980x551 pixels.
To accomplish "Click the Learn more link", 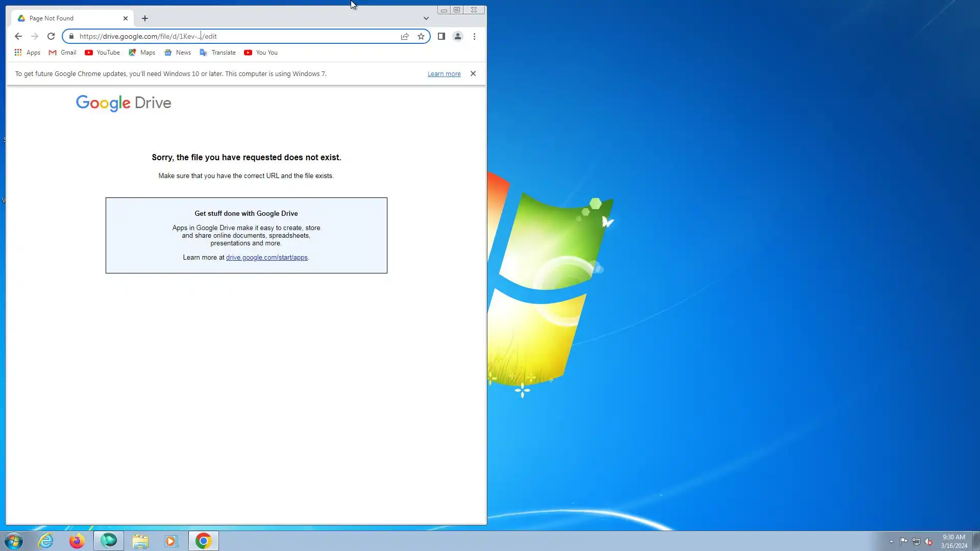I will tap(444, 74).
